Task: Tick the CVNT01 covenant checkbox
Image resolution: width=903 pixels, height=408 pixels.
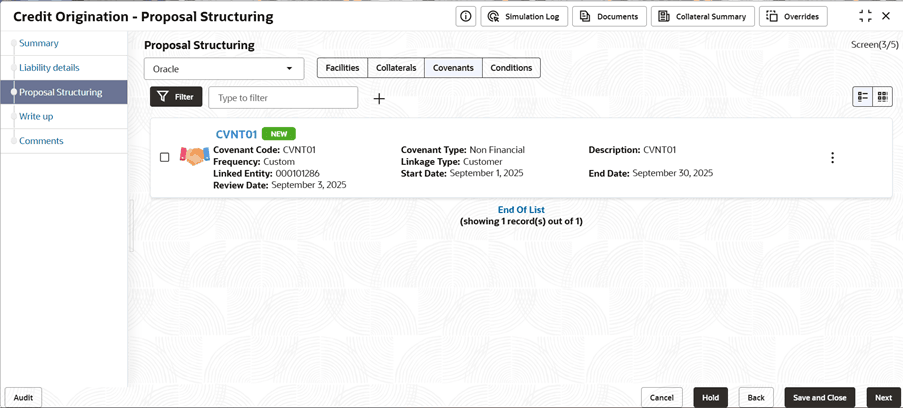Action: click(x=165, y=157)
